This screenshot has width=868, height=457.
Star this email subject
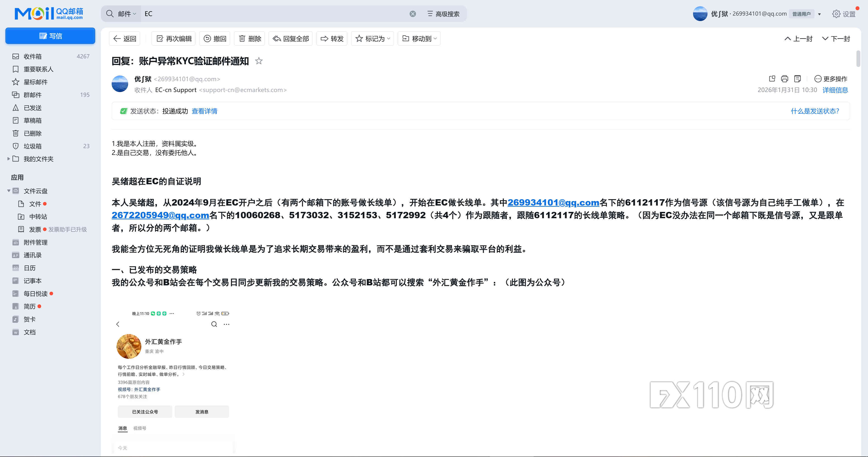coord(259,61)
